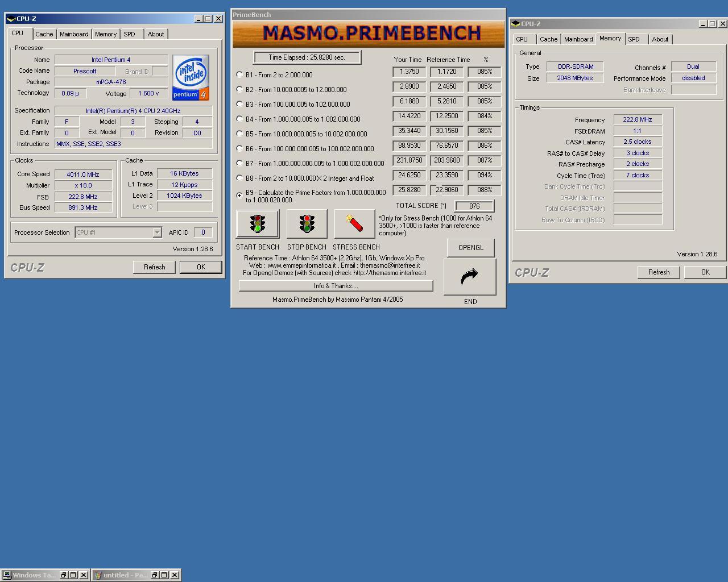This screenshot has height=582, width=728.
Task: Select B4 benchmark radio button
Action: (x=239, y=119)
